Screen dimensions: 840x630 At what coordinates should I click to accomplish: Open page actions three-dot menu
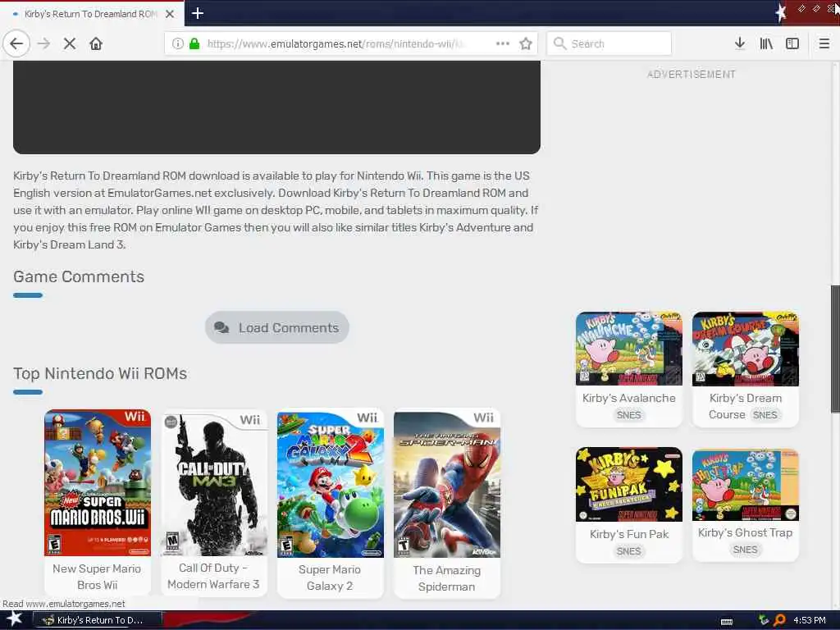[x=503, y=43]
